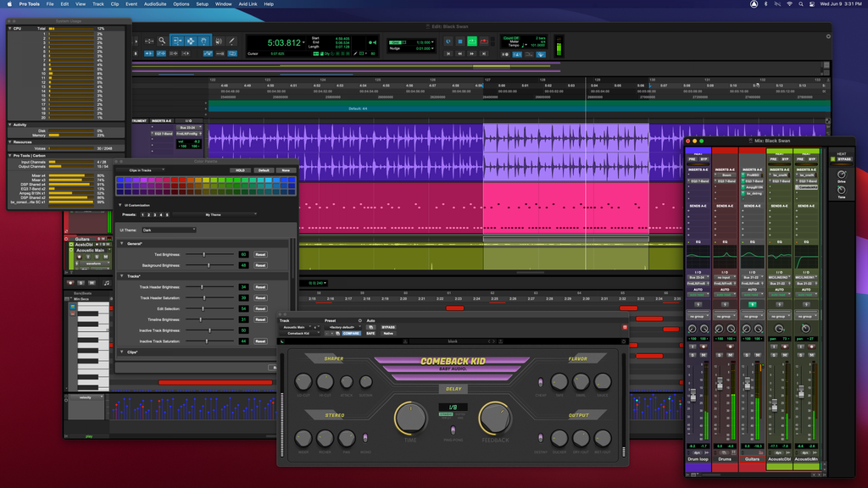Viewport: 868px width, 488px height.
Task: Toggle BYPASS on the HEAT panel
Action: point(845,159)
